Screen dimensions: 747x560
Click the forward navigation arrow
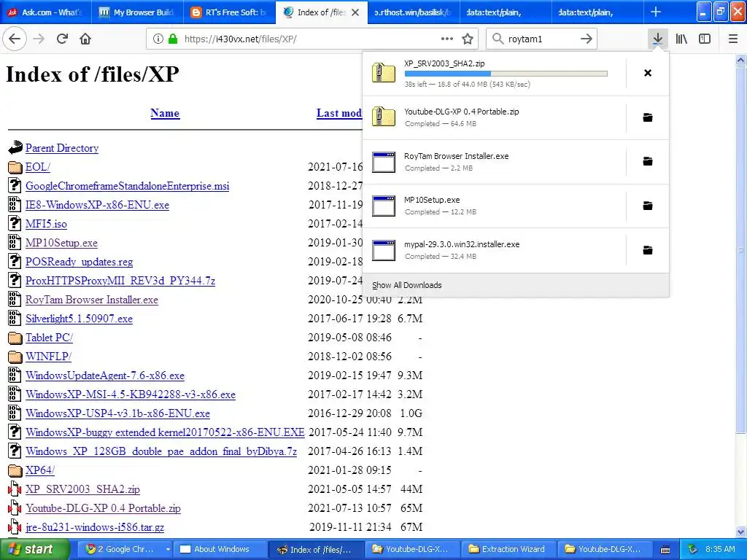coord(39,39)
